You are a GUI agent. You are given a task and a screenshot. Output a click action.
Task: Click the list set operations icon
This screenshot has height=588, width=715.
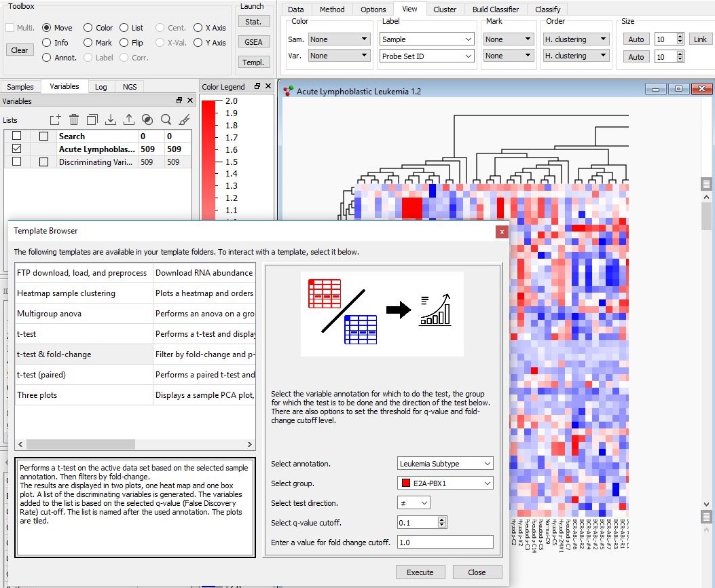coord(147,120)
